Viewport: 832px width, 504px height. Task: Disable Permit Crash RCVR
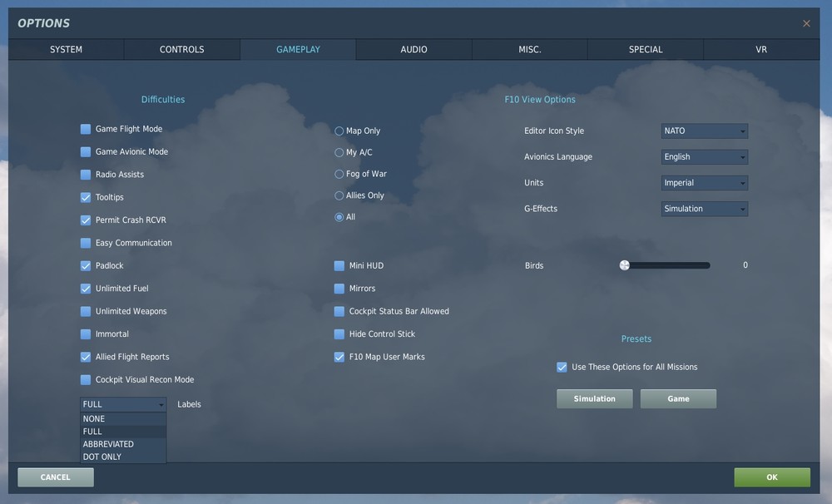[86, 220]
